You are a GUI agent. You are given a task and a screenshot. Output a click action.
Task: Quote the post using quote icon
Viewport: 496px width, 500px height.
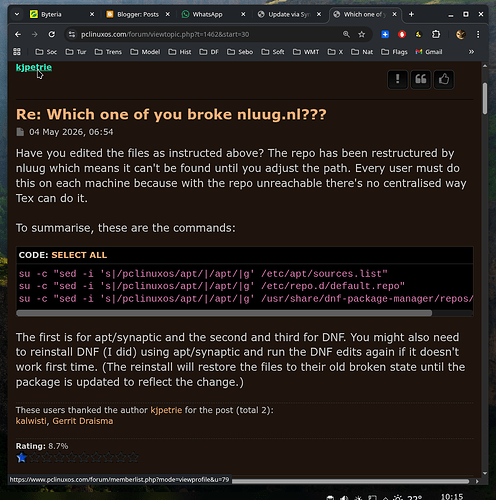(421, 80)
